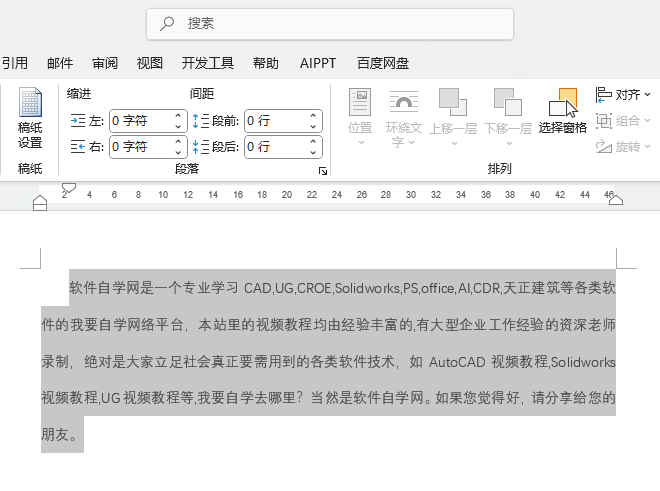This screenshot has height=491, width=660.
Task: Expand the 上移一层 dropdown arrow
Action: coord(454,143)
